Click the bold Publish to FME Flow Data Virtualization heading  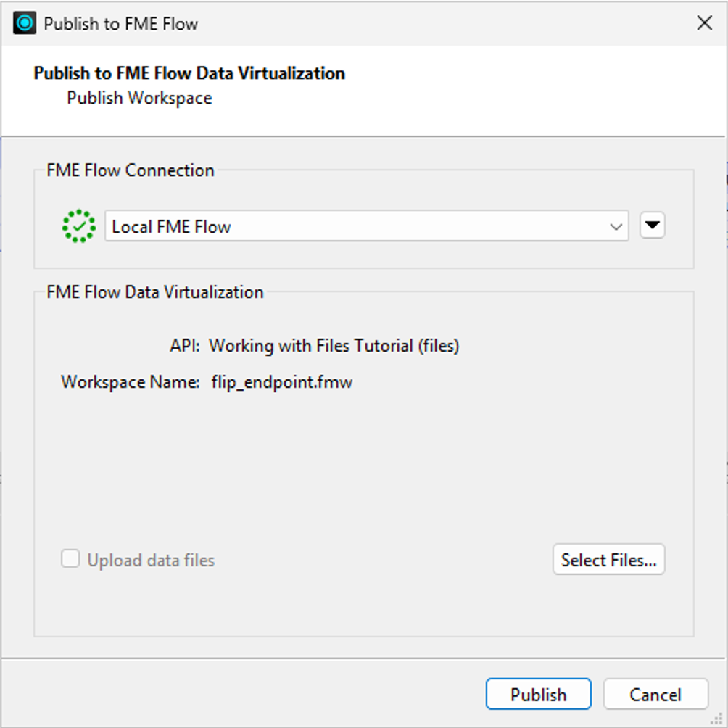pos(189,73)
